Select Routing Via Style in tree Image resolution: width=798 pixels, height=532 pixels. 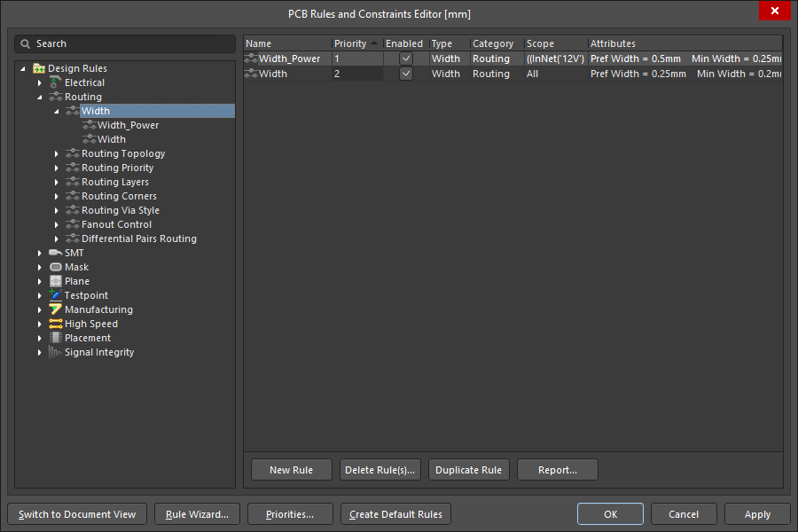coord(120,210)
